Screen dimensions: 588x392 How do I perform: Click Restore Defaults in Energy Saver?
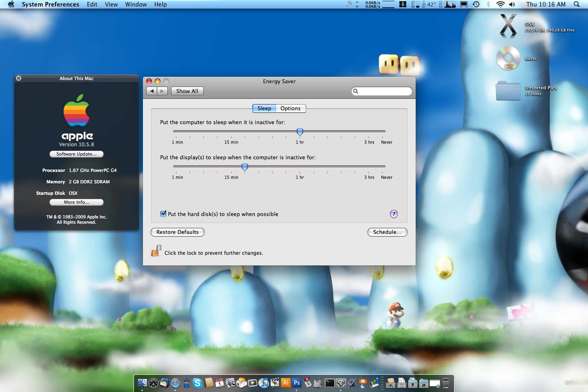[178, 232]
